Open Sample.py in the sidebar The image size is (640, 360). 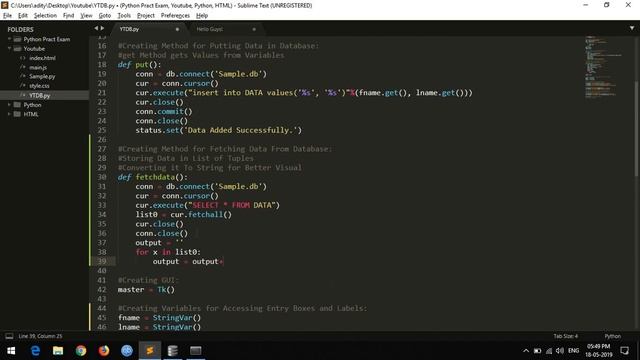coord(42,76)
